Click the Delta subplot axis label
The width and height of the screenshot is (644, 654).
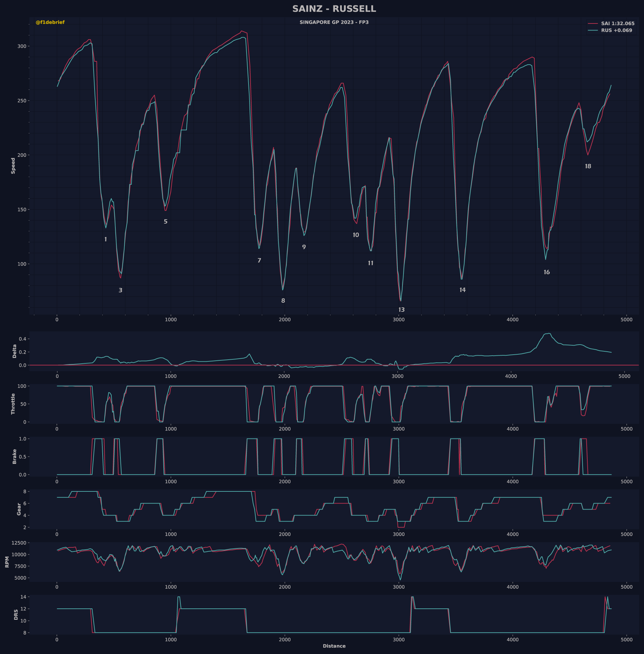(x=14, y=351)
